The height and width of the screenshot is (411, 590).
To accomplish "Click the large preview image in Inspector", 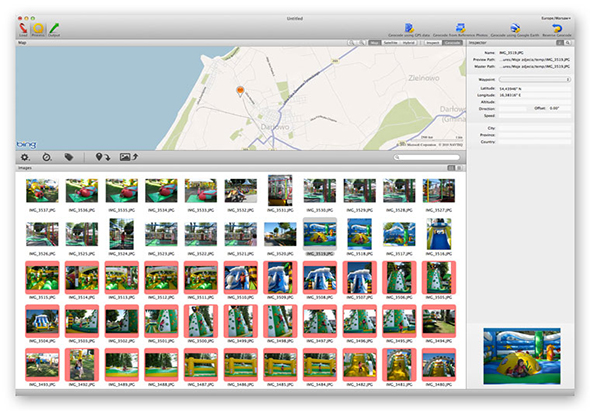I will [x=522, y=356].
